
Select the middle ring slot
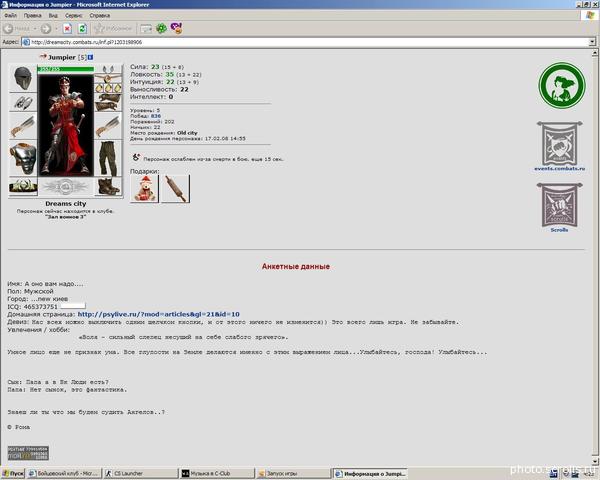[x=109, y=88]
